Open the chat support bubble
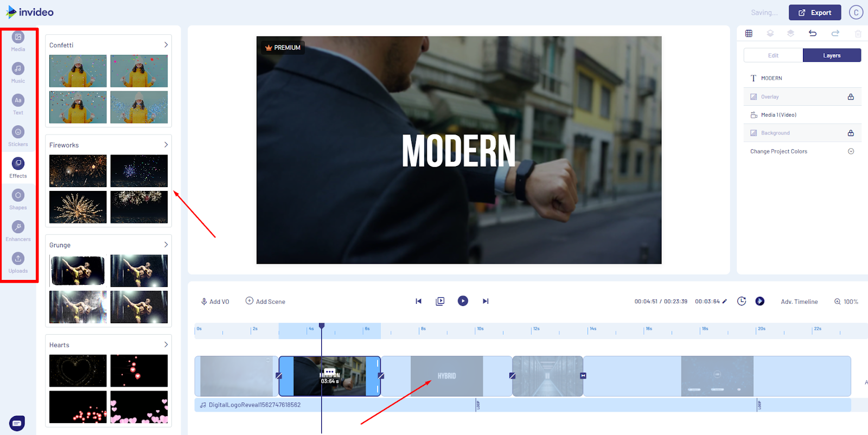The width and height of the screenshot is (868, 435). [17, 423]
